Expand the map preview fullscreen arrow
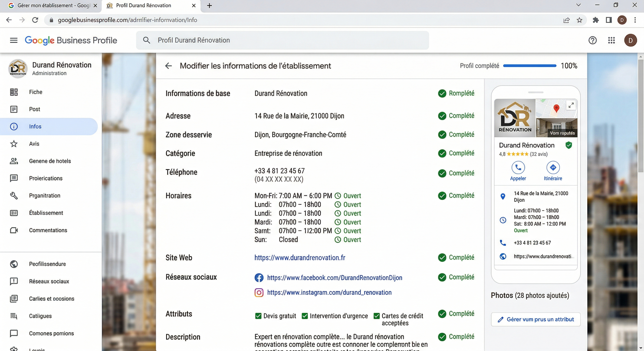 pyautogui.click(x=571, y=105)
